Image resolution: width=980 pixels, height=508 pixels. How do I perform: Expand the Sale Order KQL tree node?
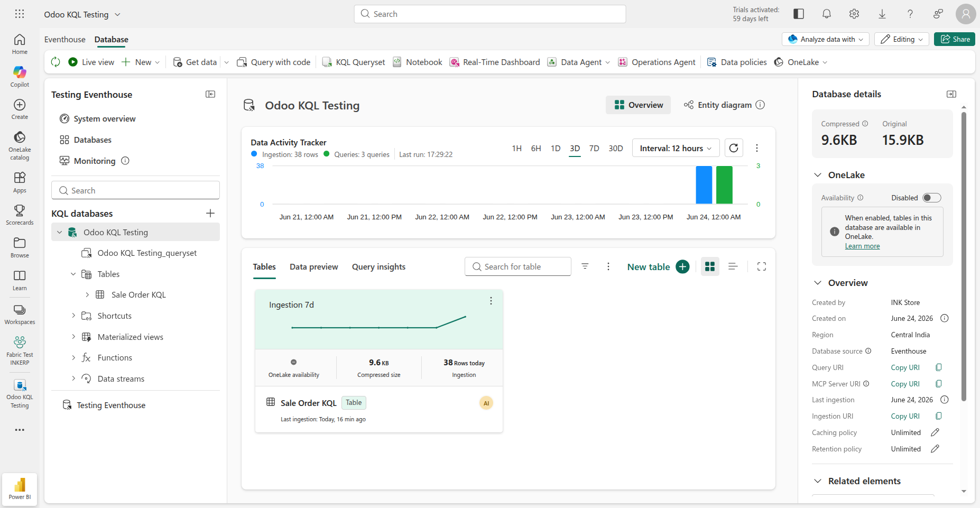[x=87, y=294]
